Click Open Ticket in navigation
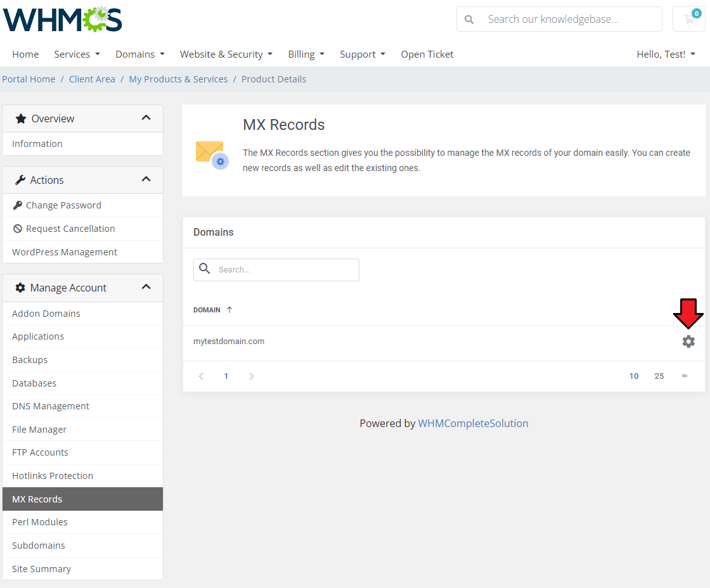 427,54
